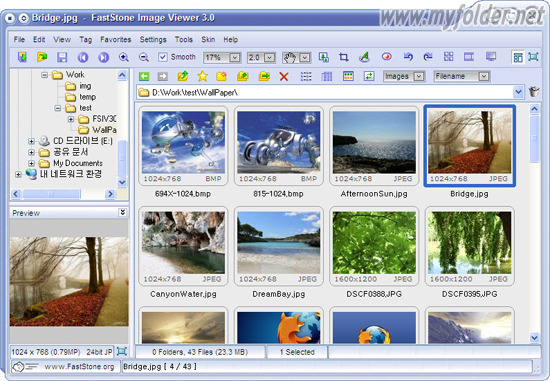Select the crop tool icon

[x=344, y=57]
